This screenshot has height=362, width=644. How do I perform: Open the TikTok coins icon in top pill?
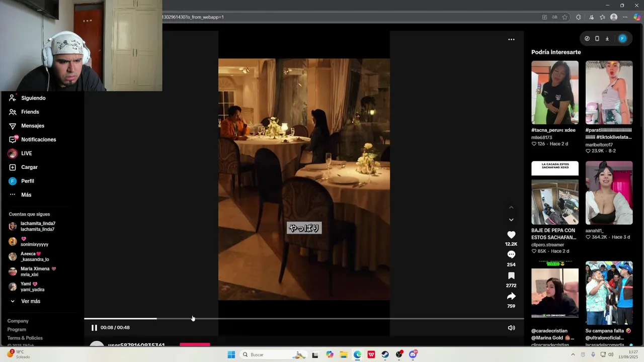(x=587, y=39)
